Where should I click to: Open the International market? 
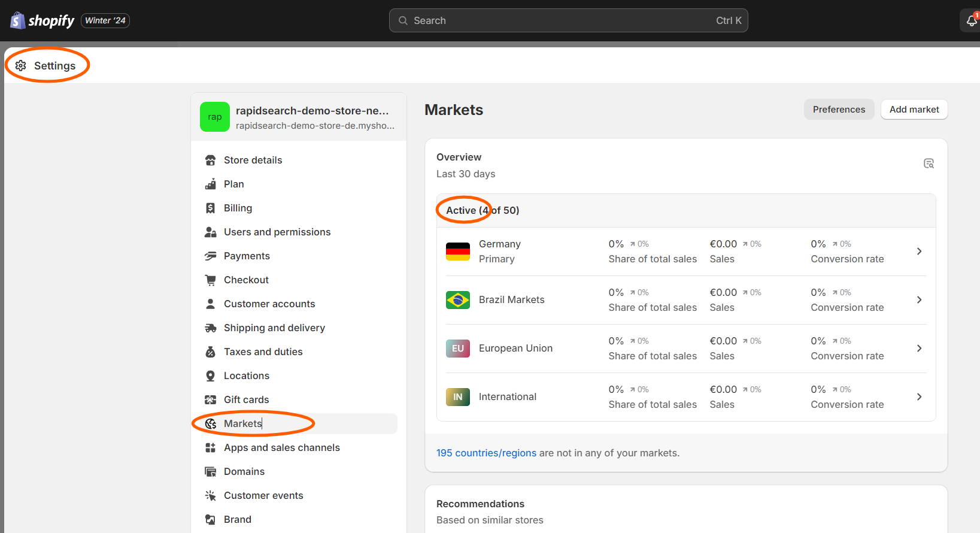tap(686, 397)
